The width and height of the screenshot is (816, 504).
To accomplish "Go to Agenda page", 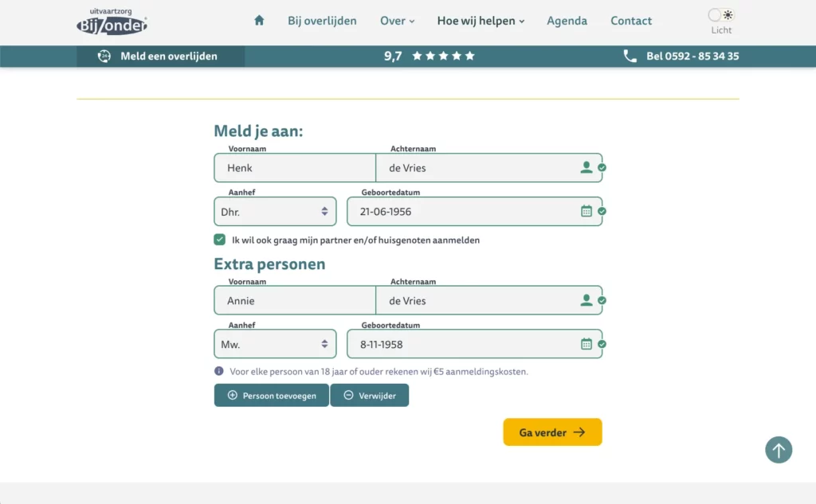I will click(567, 21).
